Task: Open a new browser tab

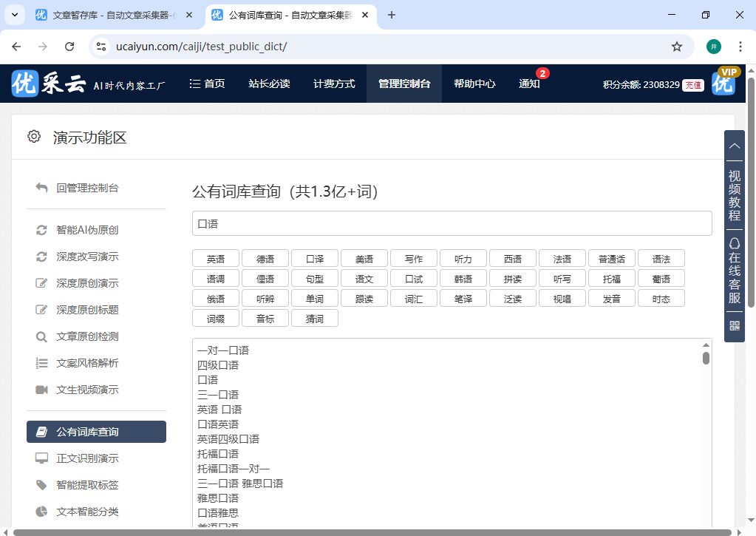Action: click(x=392, y=15)
